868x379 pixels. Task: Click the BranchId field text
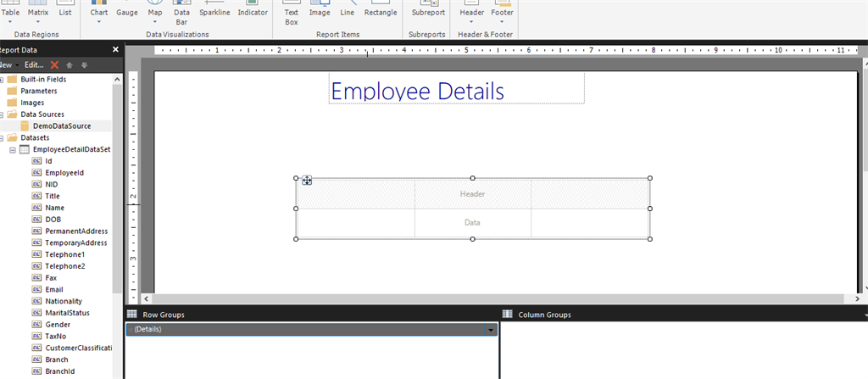click(60, 371)
